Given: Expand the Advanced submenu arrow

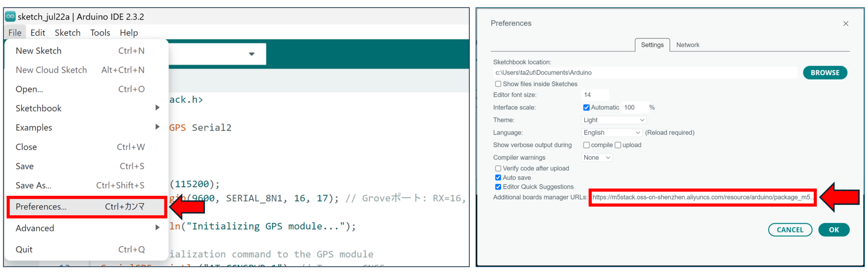Looking at the screenshot, I should (x=157, y=228).
